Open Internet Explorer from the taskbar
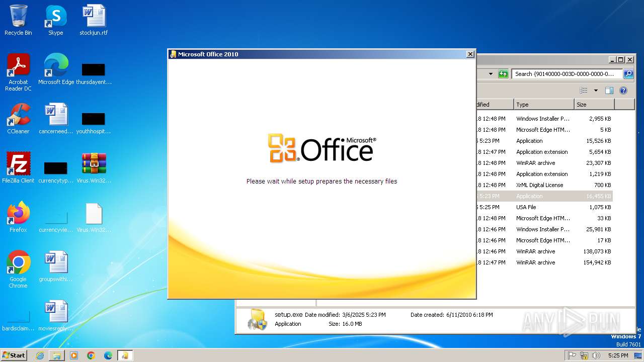 40,355
